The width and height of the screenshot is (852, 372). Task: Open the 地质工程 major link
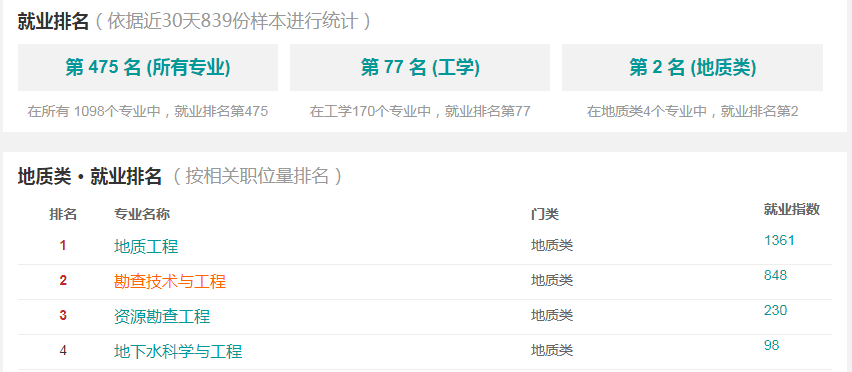[x=146, y=247]
